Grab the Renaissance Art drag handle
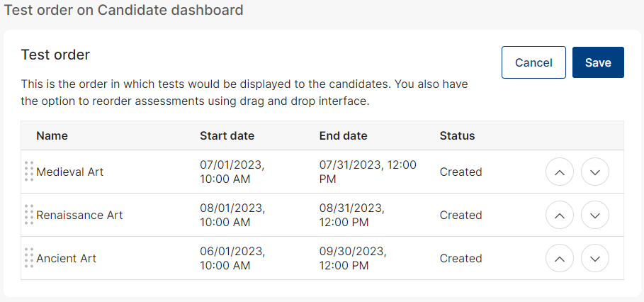This screenshot has height=302, width=644. 29,215
